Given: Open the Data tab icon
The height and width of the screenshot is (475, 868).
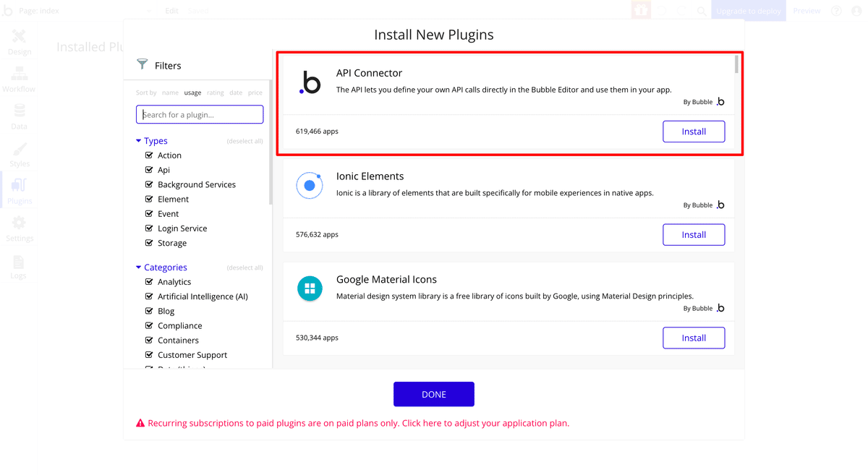Looking at the screenshot, I should [x=20, y=111].
